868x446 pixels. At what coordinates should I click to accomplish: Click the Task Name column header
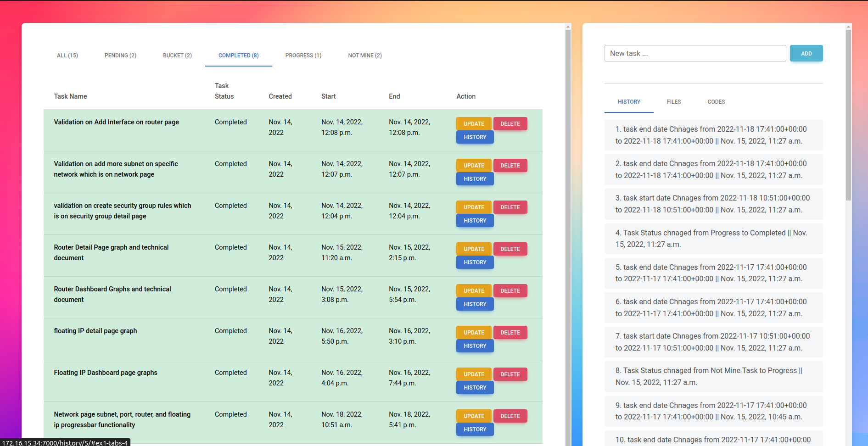(70, 96)
